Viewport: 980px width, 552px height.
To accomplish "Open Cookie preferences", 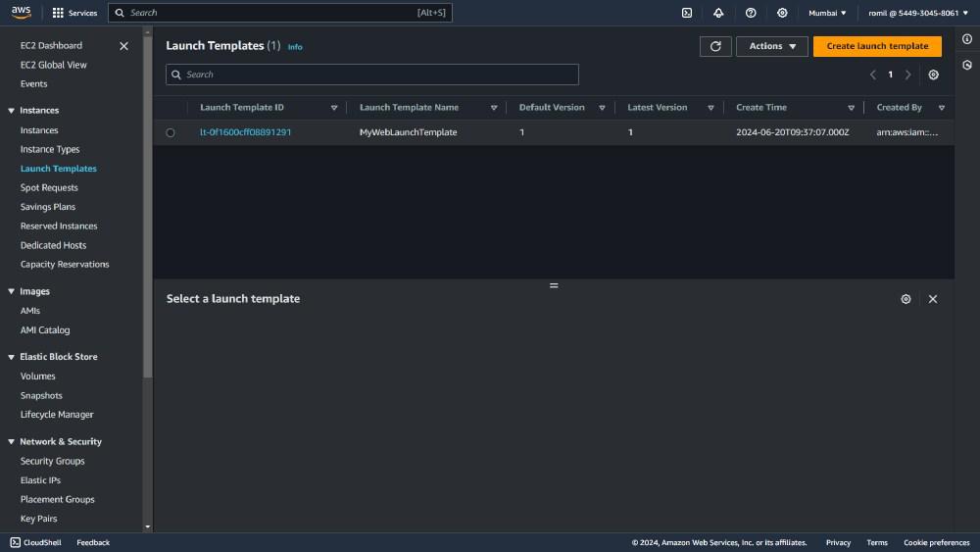I will (x=936, y=542).
